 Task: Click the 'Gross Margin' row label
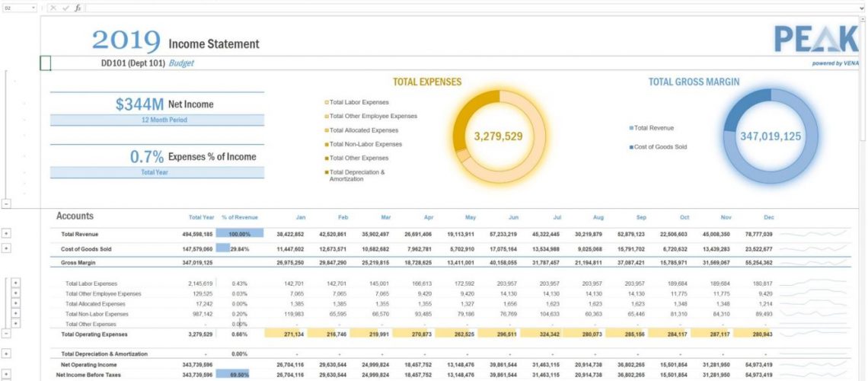click(77, 262)
